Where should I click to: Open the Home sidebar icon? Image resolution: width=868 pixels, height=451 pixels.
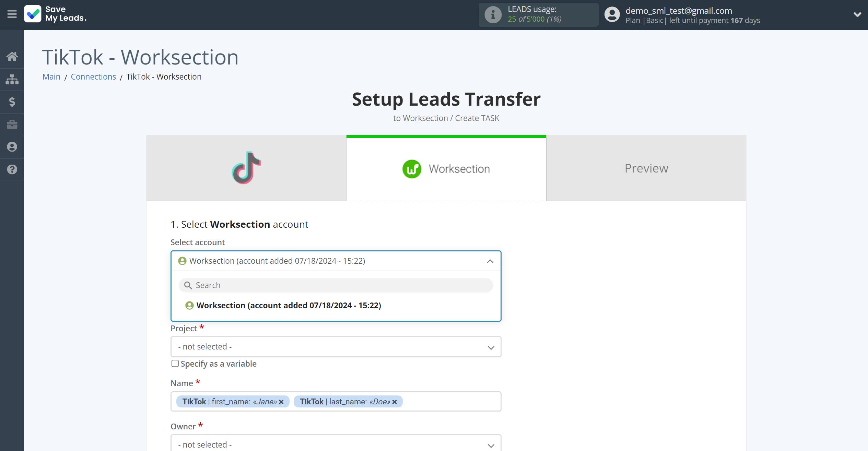click(12, 57)
